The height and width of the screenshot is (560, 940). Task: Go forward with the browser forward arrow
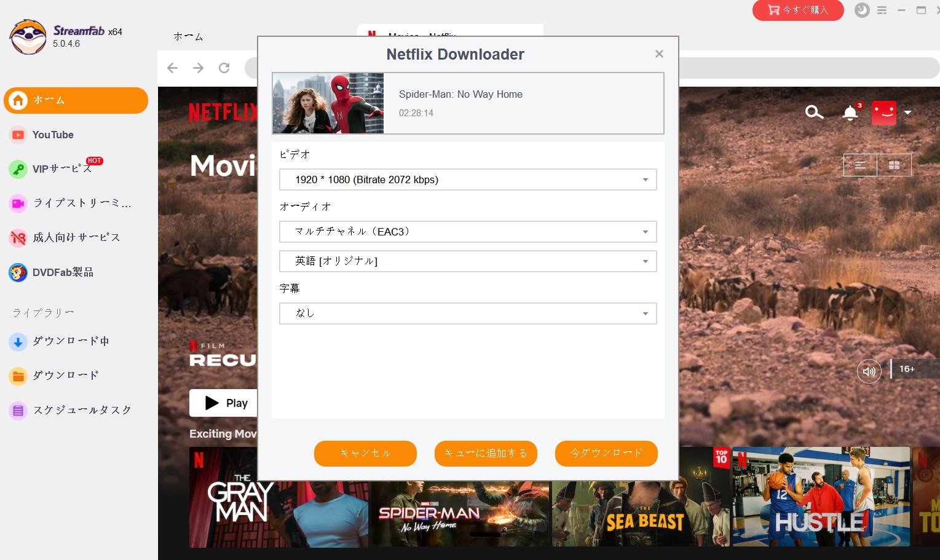tap(198, 68)
